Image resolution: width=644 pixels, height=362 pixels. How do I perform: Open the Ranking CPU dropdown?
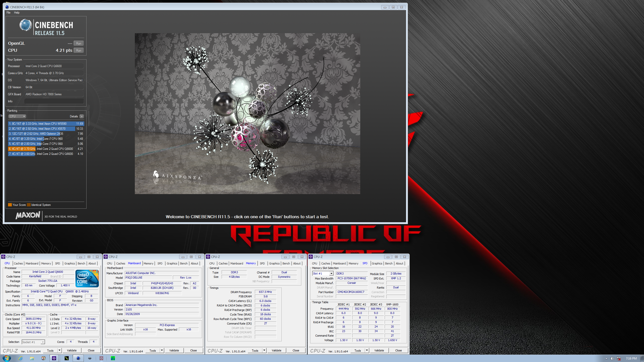click(17, 116)
